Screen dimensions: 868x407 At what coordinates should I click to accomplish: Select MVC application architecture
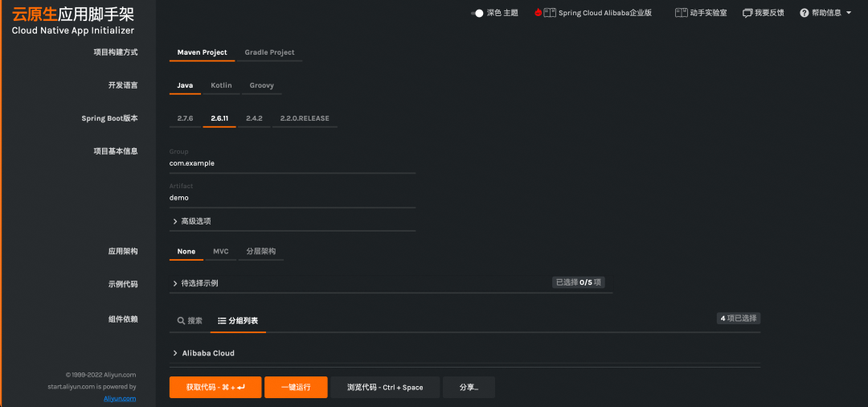coord(221,252)
